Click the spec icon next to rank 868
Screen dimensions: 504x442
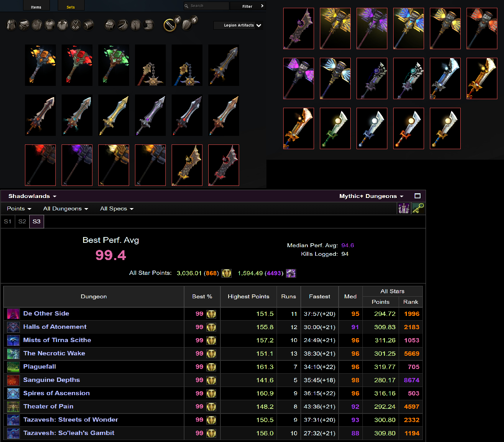coord(227,273)
